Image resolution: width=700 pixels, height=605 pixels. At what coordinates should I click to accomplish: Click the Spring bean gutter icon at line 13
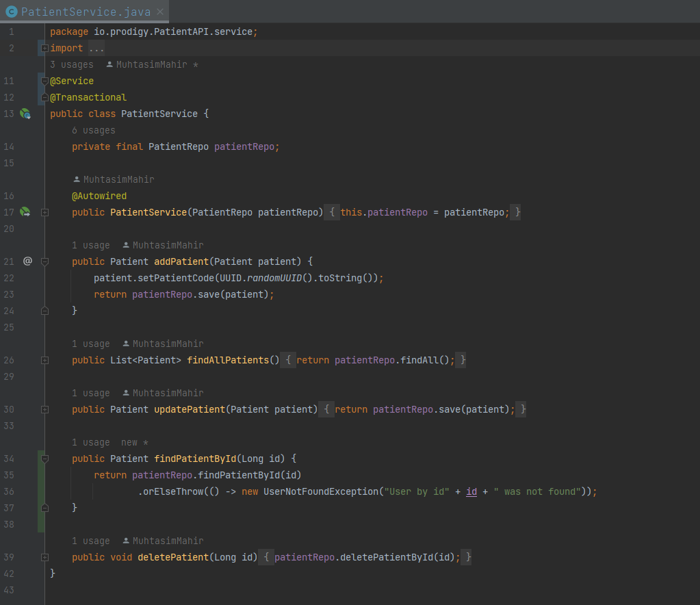pyautogui.click(x=25, y=114)
